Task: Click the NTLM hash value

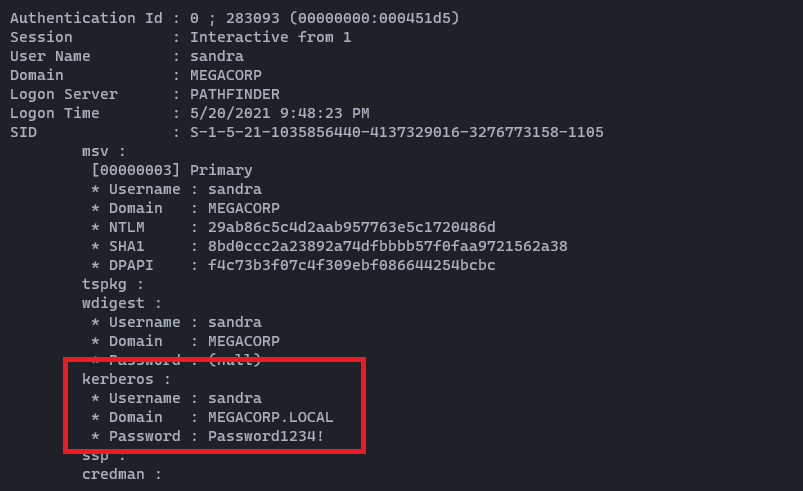Action: click(351, 227)
